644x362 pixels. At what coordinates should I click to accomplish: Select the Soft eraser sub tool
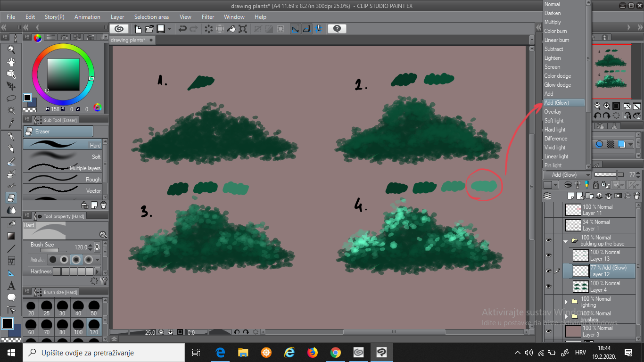(62, 156)
